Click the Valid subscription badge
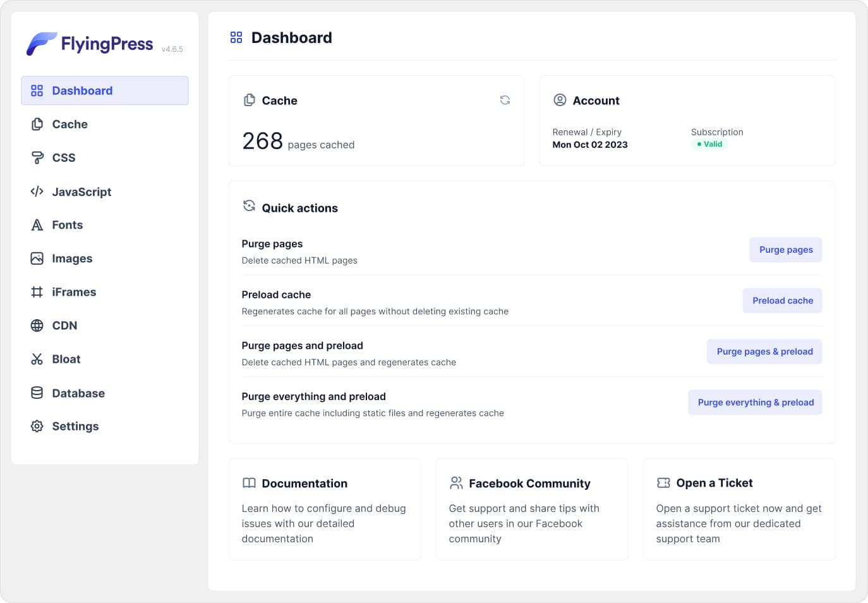 (709, 143)
